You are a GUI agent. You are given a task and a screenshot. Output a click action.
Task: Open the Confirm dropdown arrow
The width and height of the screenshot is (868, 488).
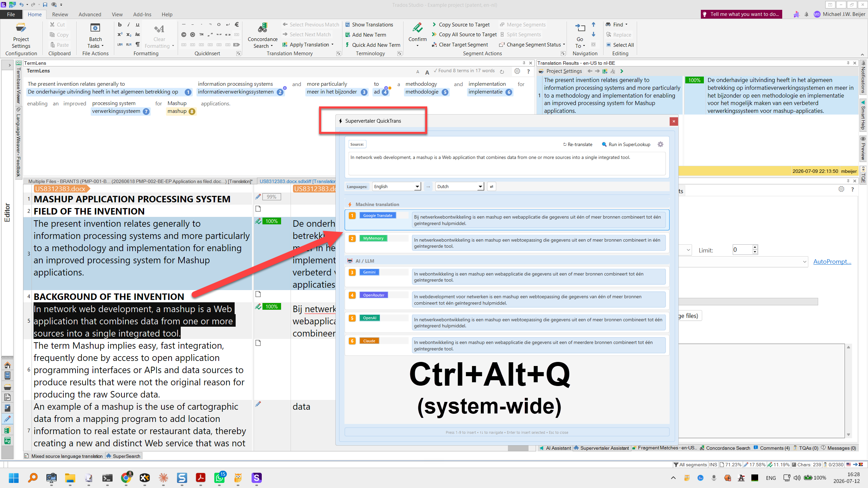click(417, 46)
